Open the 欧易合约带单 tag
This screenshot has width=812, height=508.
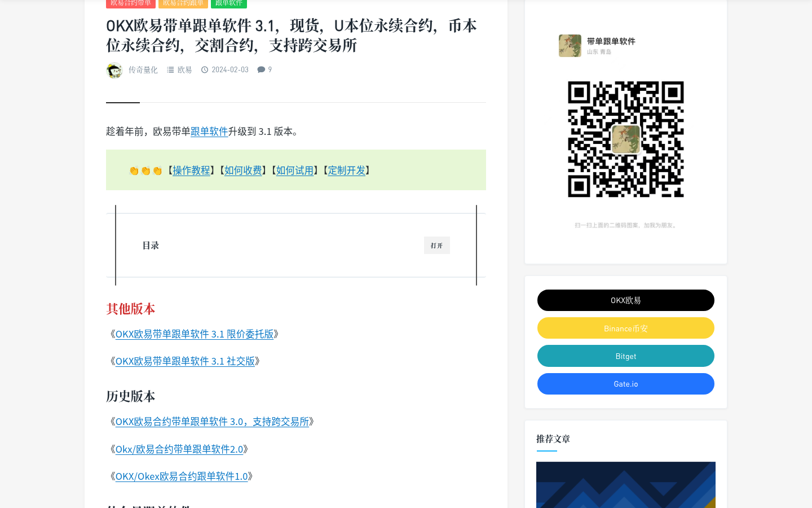coord(131,3)
